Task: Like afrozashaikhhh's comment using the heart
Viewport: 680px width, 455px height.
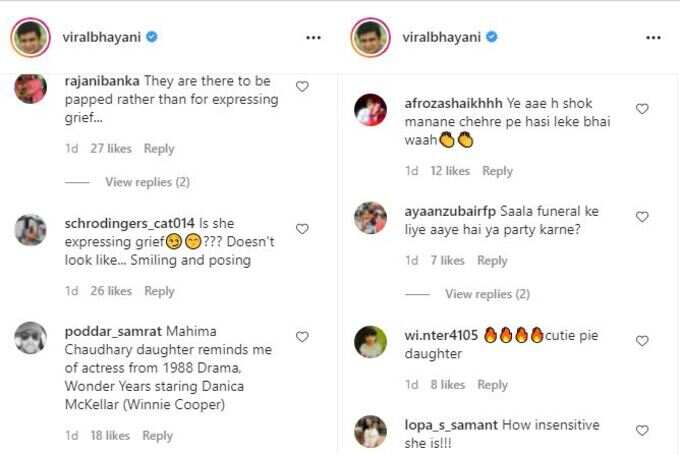Action: click(642, 109)
